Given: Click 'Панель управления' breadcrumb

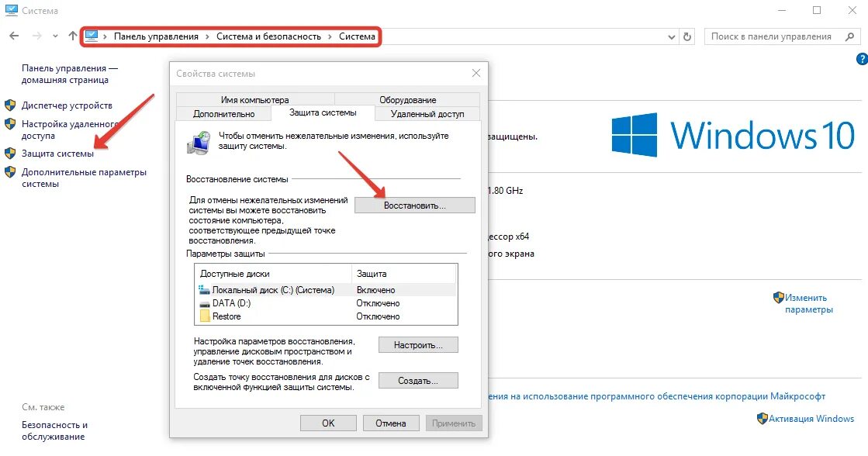Looking at the screenshot, I should coord(156,36).
